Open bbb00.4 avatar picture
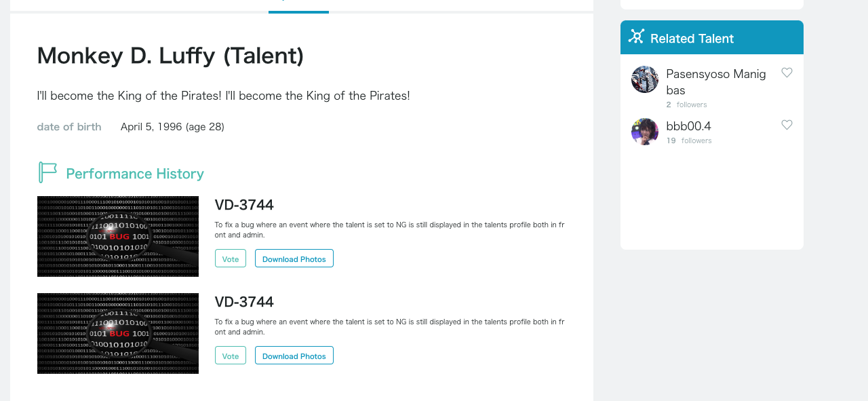Image resolution: width=868 pixels, height=401 pixels. pyautogui.click(x=645, y=132)
